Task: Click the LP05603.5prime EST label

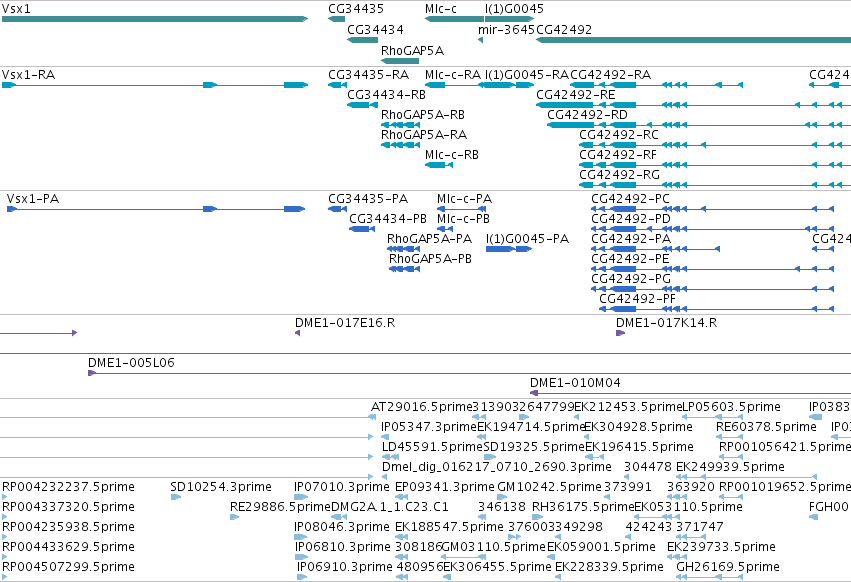Action: pyautogui.click(x=731, y=407)
